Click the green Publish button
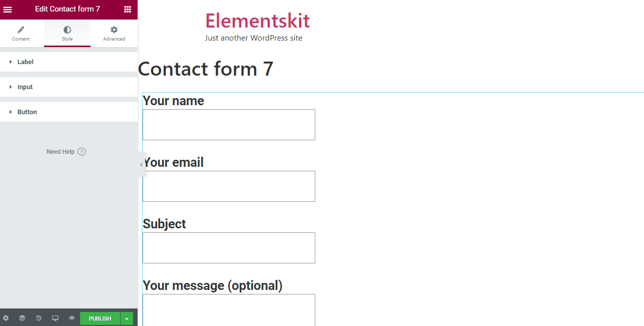644x326 pixels. pos(100,318)
